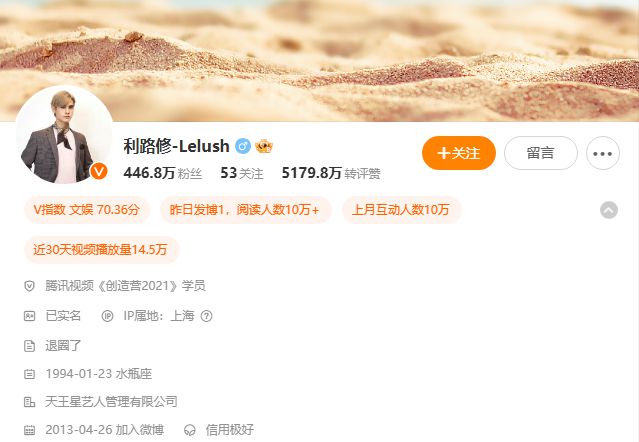Open the 446.8万 粉丝 followers list
Viewport: 639px width, 442px height.
click(163, 173)
